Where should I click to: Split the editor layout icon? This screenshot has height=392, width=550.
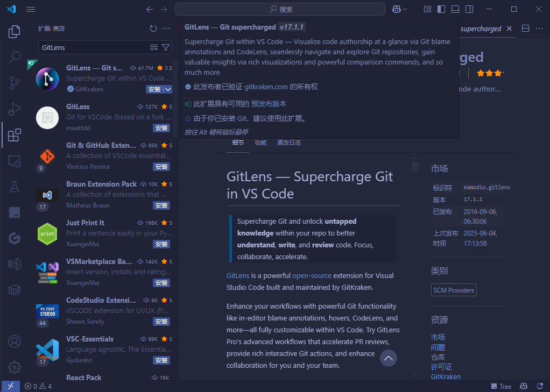click(525, 28)
